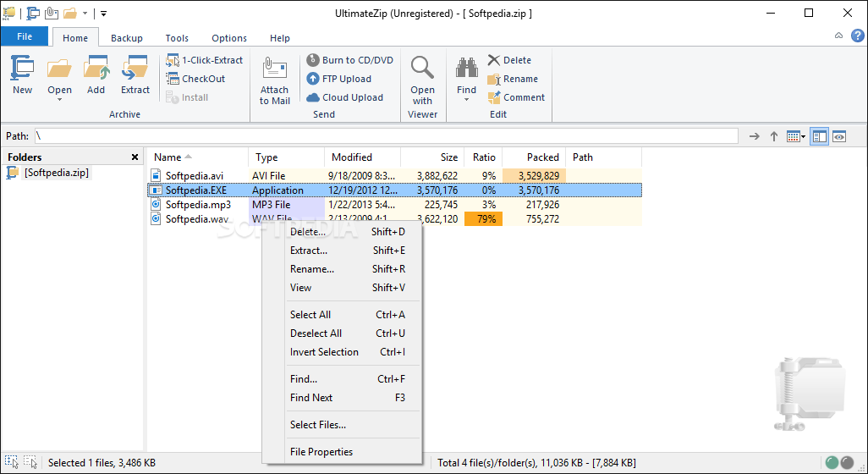The height and width of the screenshot is (474, 868).
Task: Open the view style dropdown
Action: [x=803, y=137]
